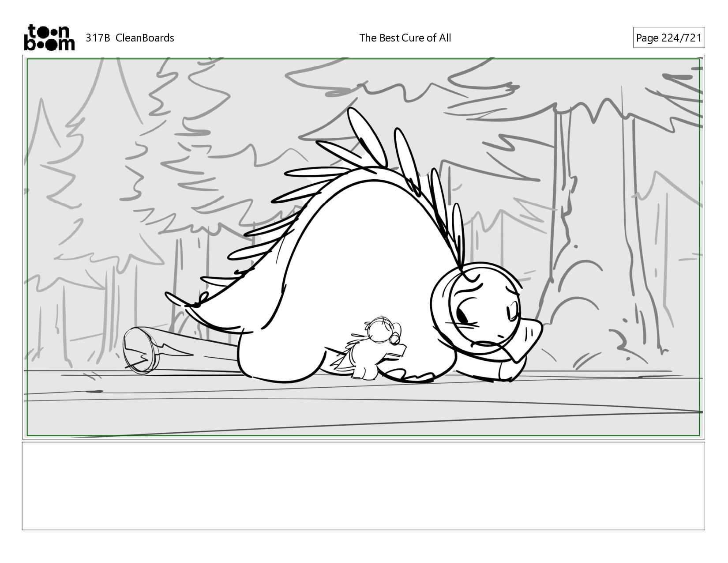Select the title 'The Best Cure of All'

point(405,38)
